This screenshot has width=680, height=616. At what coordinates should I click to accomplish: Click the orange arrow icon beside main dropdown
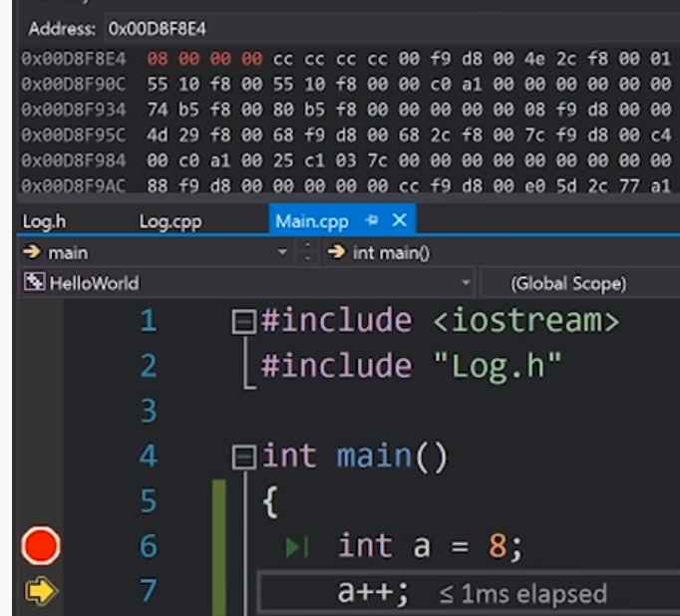tap(33, 251)
